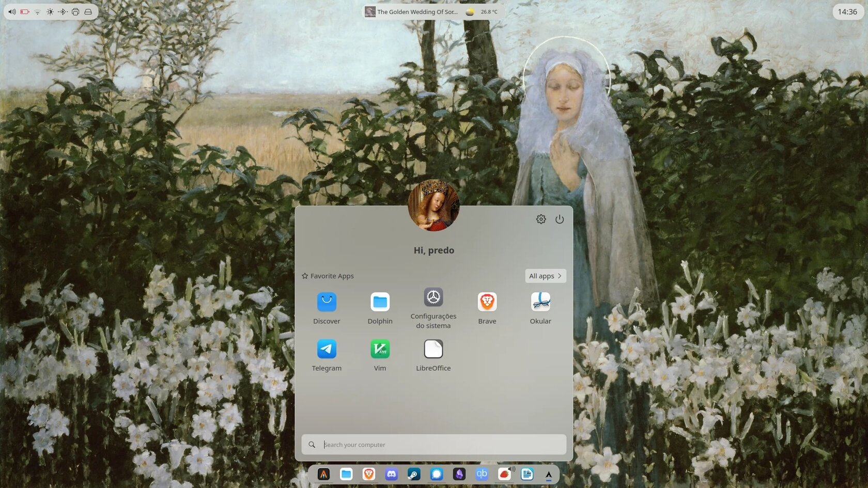Adjust screen brightness from the tray
This screenshot has height=488, width=868.
(50, 11)
